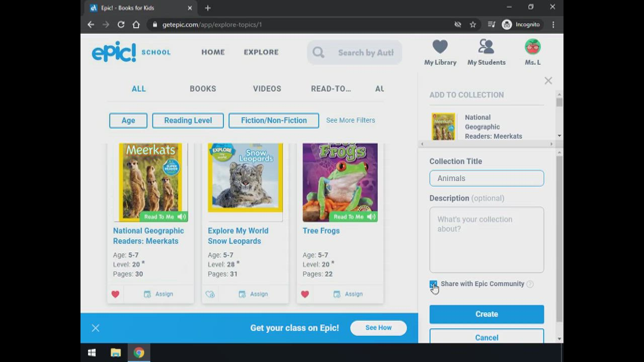
Task: Open the Reading Level filter
Action: click(188, 120)
